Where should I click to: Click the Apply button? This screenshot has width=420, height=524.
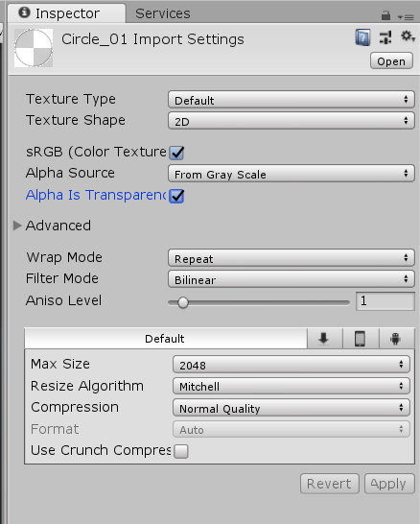pos(389,484)
